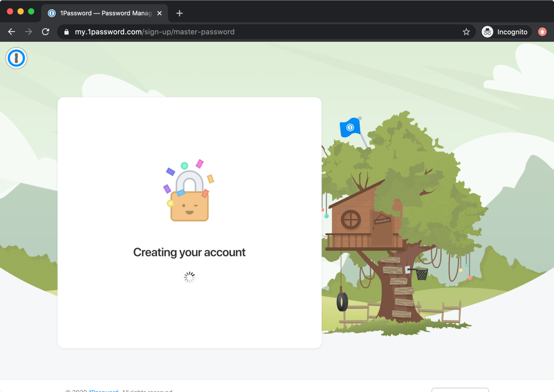Click the loading spinner
Screen dimensions: 554x392
pos(189,277)
